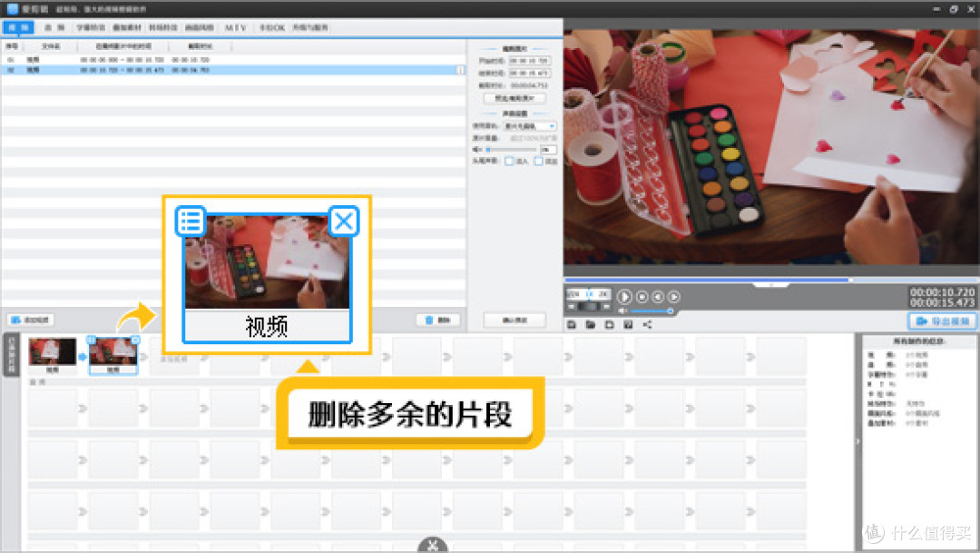Click the clip volume percentage field

pos(547,150)
